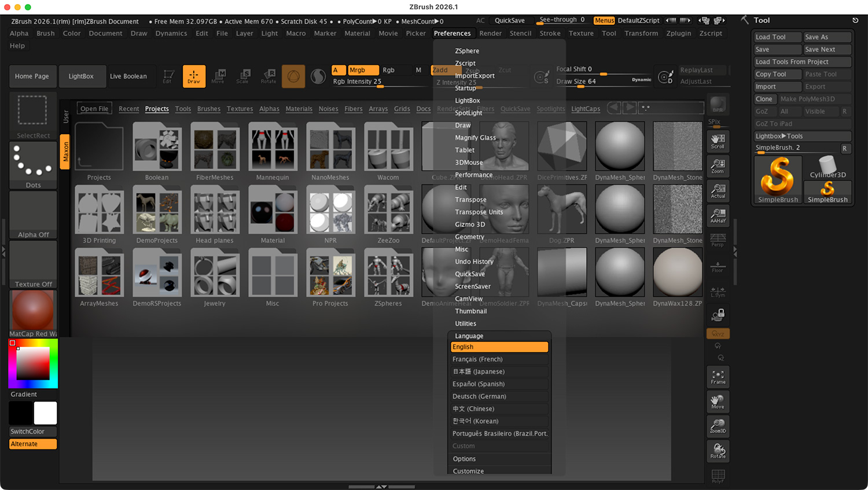The height and width of the screenshot is (490, 868).
Task: Select the Rotate transform icon
Action: (269, 76)
